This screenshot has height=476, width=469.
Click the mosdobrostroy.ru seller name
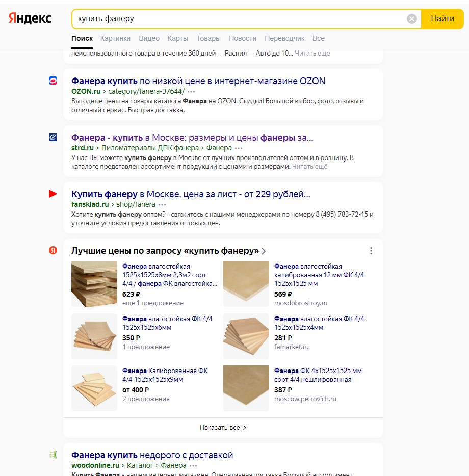301,303
